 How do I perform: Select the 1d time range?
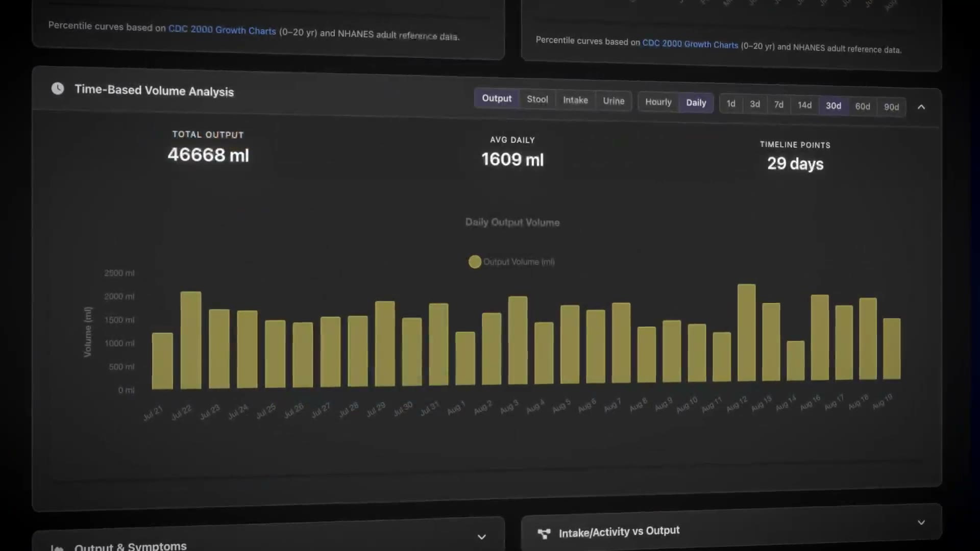(731, 104)
